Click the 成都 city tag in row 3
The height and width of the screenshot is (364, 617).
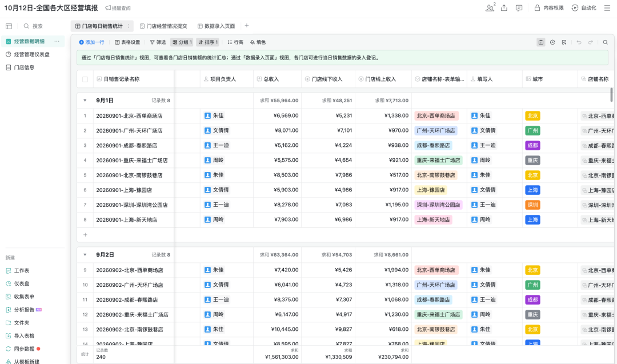[532, 146]
